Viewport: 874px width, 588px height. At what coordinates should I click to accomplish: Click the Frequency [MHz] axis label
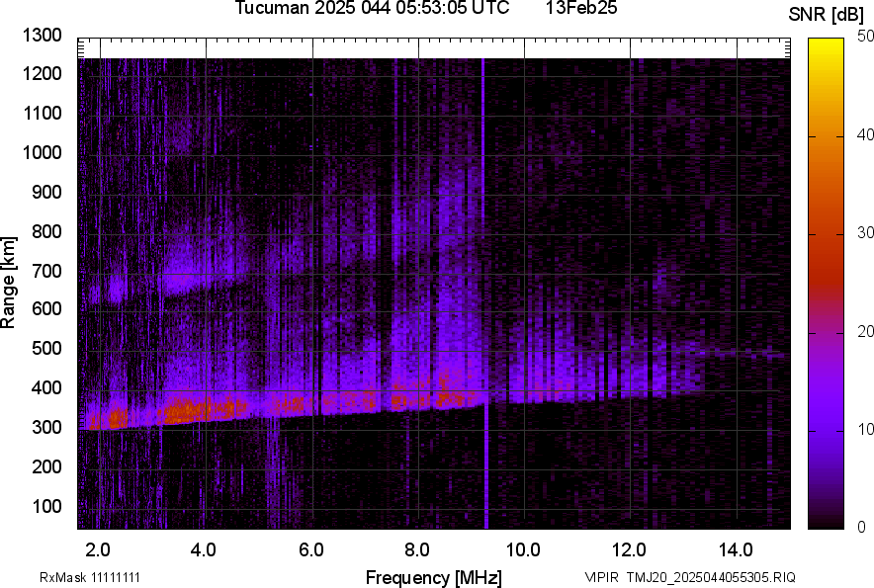(433, 577)
